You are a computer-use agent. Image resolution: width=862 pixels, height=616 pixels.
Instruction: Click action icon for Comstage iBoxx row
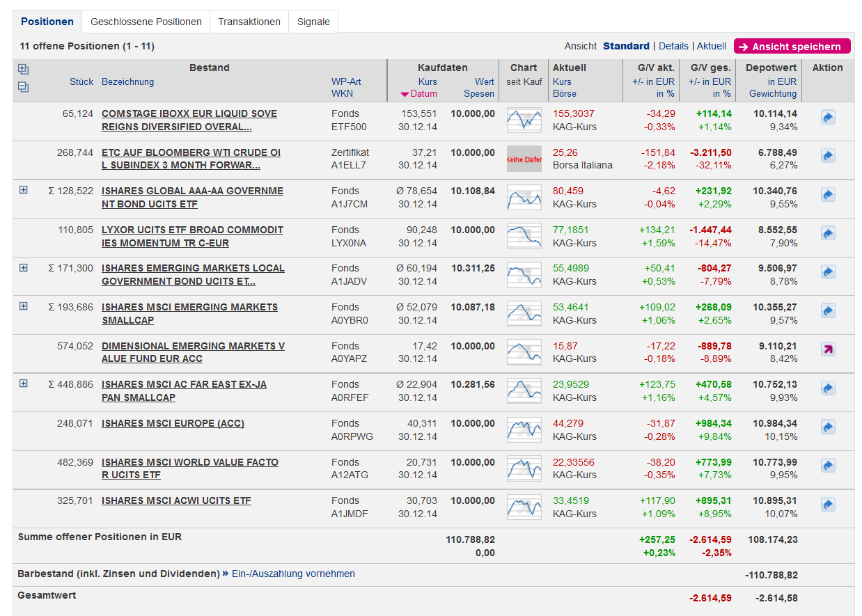click(827, 118)
